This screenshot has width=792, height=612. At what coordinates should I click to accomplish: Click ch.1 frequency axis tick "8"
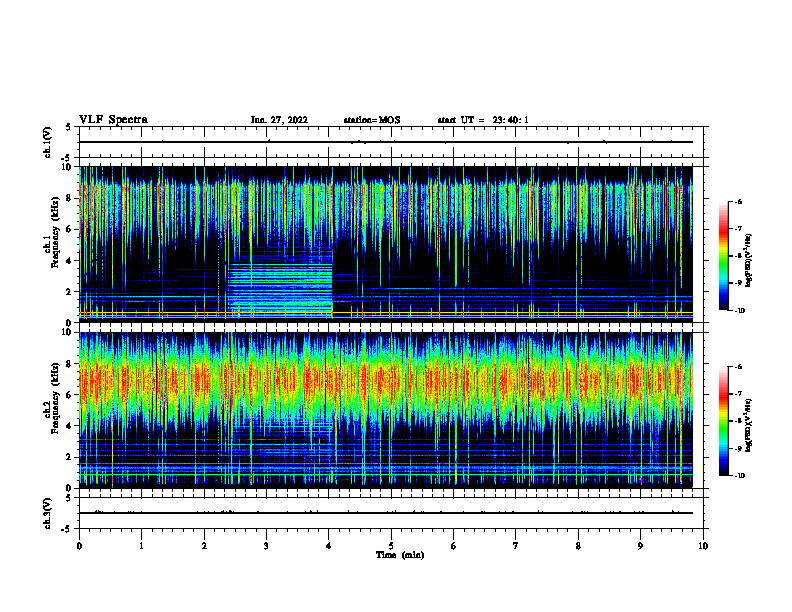click(x=70, y=198)
